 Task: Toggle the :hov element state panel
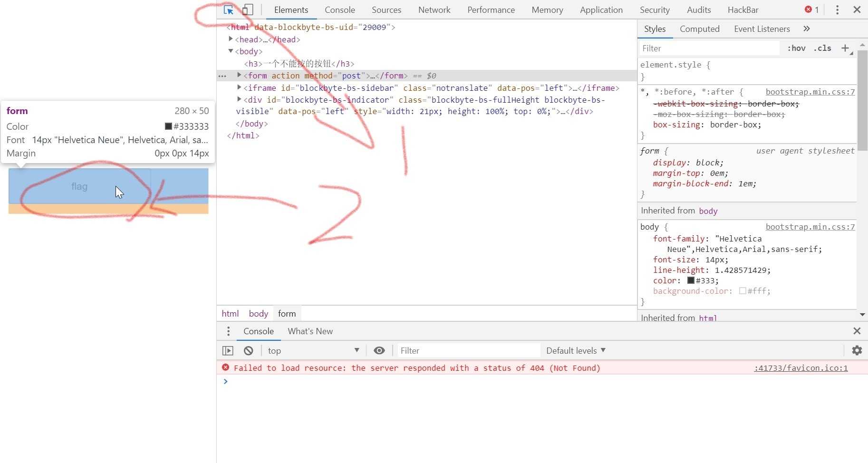796,48
